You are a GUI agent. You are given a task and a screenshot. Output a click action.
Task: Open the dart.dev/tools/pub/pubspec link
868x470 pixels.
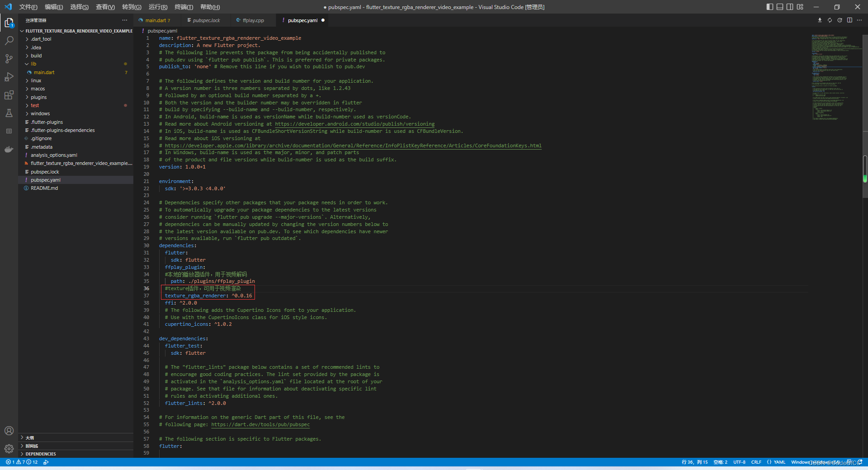(260, 425)
